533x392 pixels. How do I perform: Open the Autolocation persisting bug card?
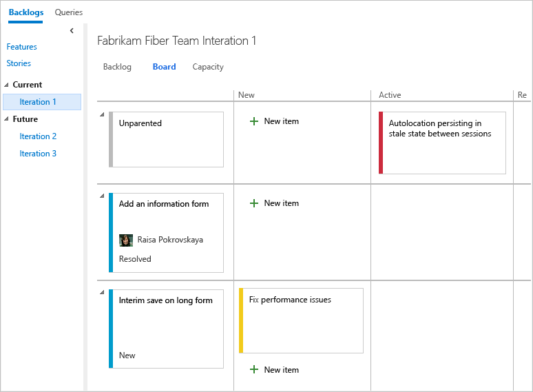point(442,143)
